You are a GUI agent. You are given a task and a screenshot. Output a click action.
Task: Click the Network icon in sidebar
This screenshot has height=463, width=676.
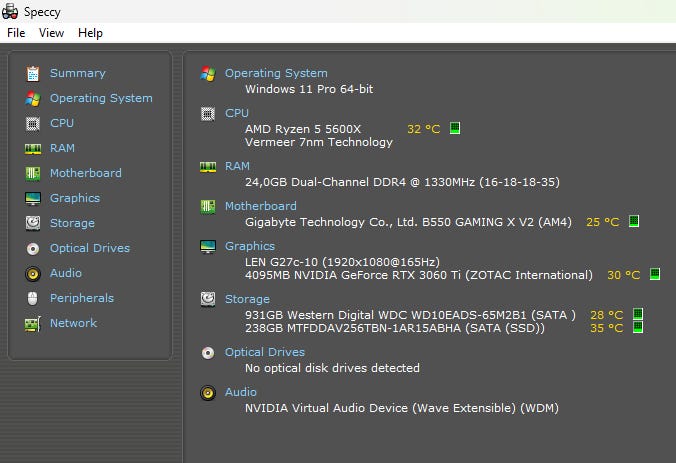point(33,323)
